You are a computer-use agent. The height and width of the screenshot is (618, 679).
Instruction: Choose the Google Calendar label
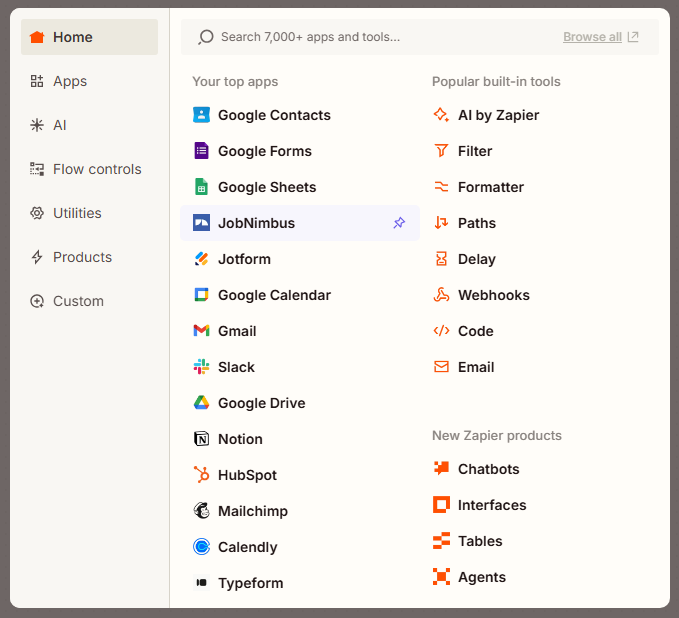coord(275,295)
